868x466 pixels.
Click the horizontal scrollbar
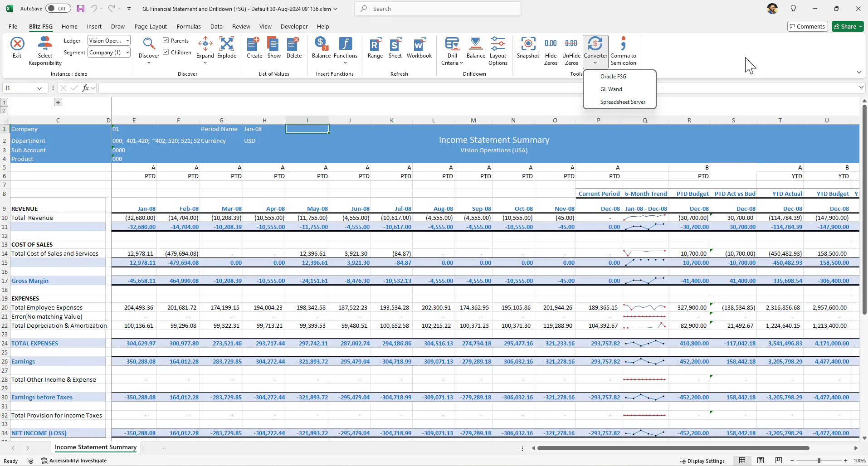click(x=673, y=448)
